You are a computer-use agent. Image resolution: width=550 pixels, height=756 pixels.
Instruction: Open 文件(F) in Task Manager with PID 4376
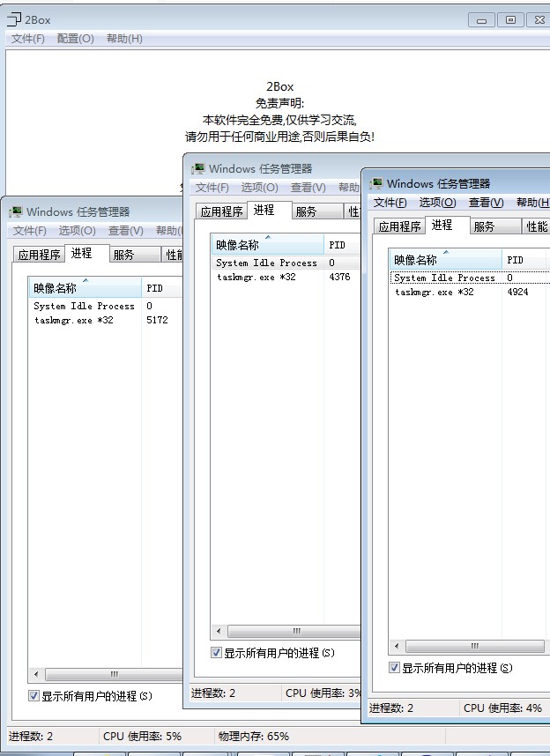[212, 188]
